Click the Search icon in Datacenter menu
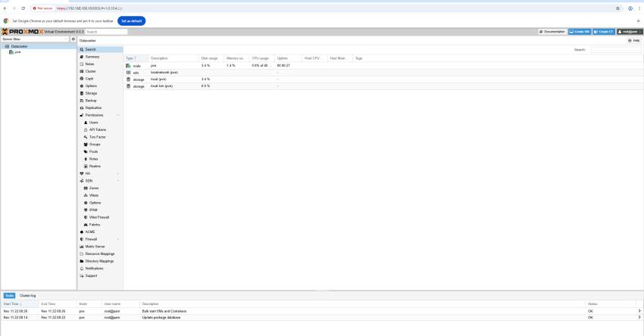Image resolution: width=644 pixels, height=336 pixels. coord(82,50)
